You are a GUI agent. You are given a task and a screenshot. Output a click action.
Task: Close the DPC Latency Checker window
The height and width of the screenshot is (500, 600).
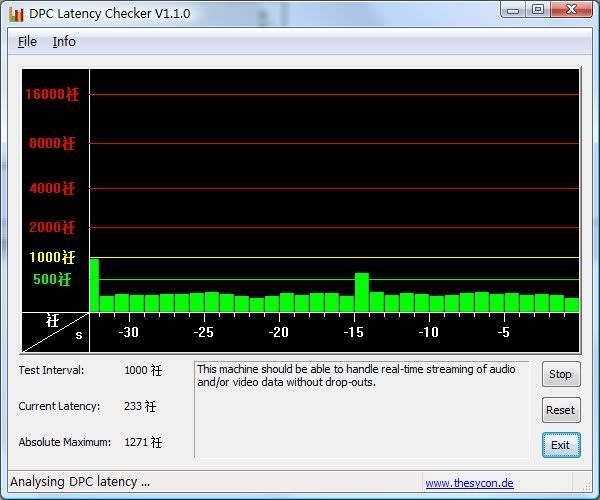point(571,10)
